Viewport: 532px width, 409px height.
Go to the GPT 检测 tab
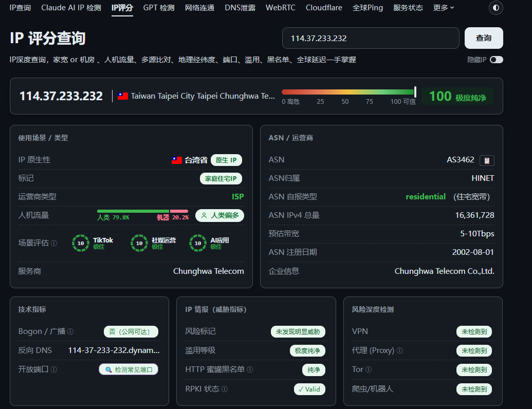[159, 8]
